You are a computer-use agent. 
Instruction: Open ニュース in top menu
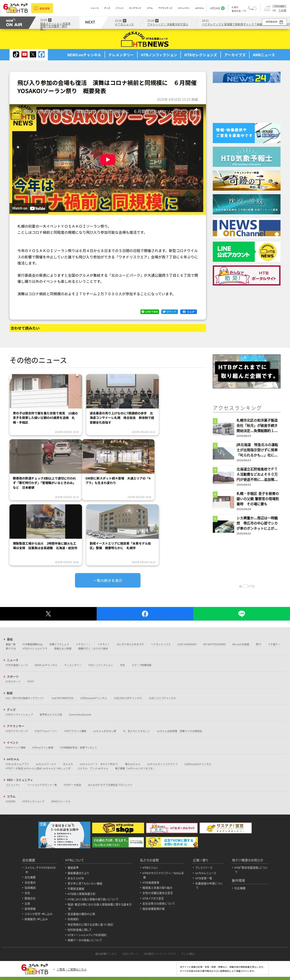[x=95, y=8]
